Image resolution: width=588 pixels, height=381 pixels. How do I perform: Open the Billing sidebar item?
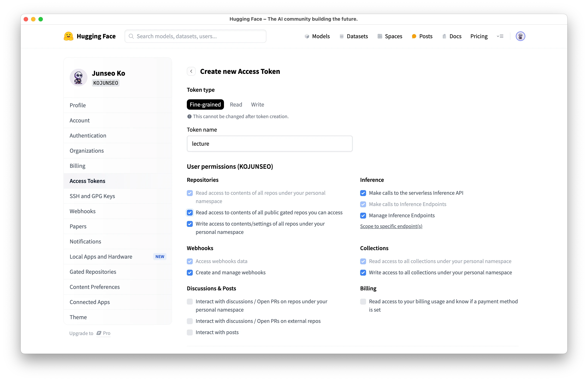pos(118,166)
